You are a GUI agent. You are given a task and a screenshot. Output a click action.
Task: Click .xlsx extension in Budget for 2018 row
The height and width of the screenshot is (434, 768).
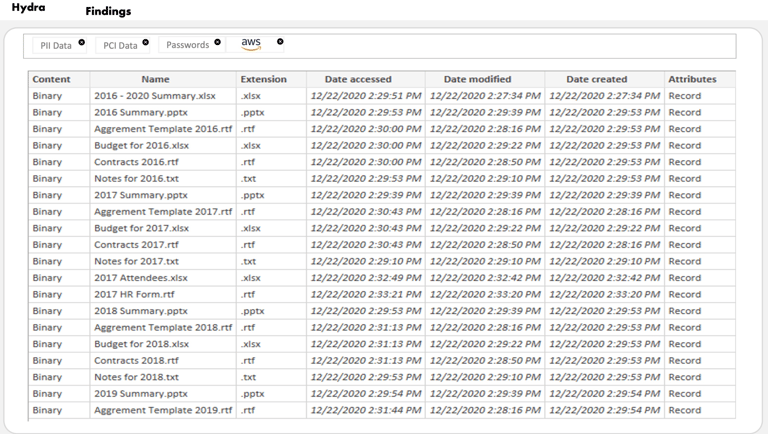coord(250,344)
